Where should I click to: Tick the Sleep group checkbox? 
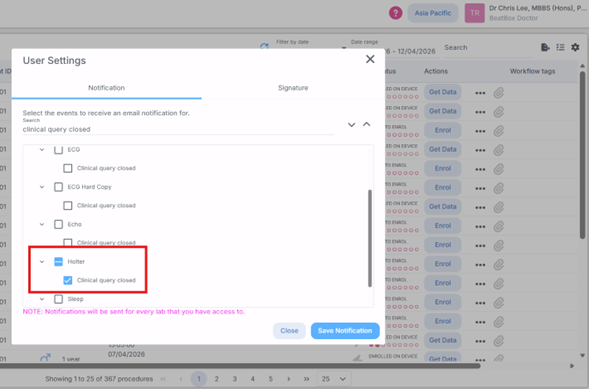[58, 299]
